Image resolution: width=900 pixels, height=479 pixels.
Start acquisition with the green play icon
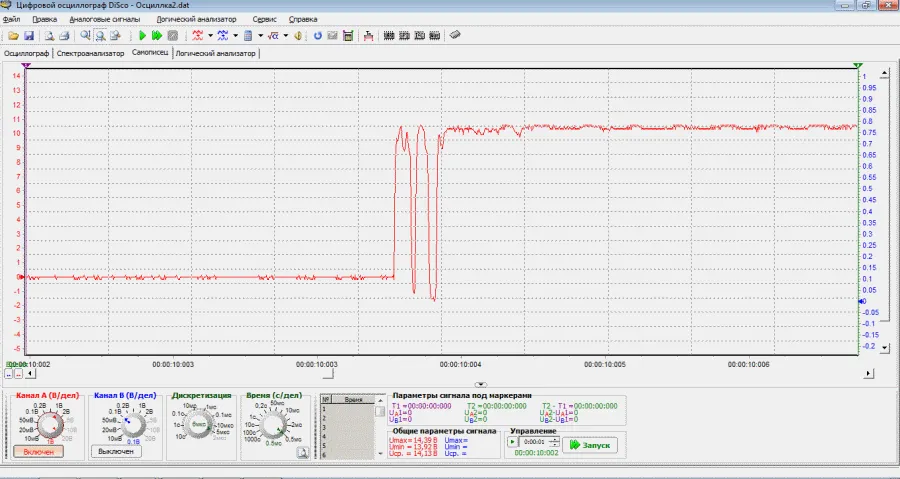coord(142,36)
